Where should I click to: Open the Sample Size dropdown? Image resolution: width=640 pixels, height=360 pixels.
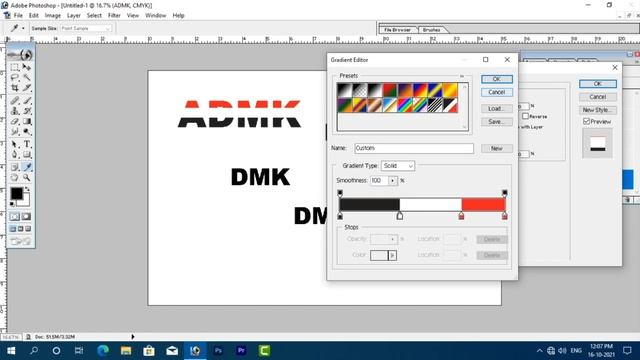[x=86, y=29]
